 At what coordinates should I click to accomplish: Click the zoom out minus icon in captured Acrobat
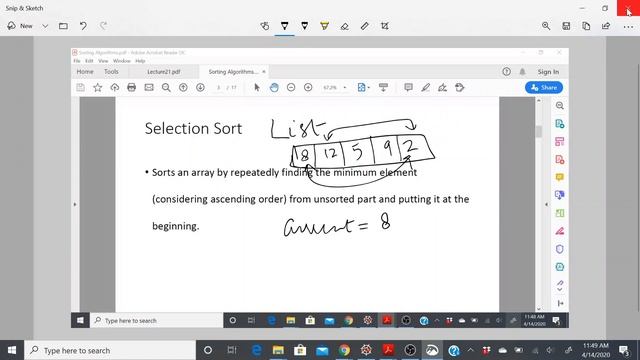[291, 87]
